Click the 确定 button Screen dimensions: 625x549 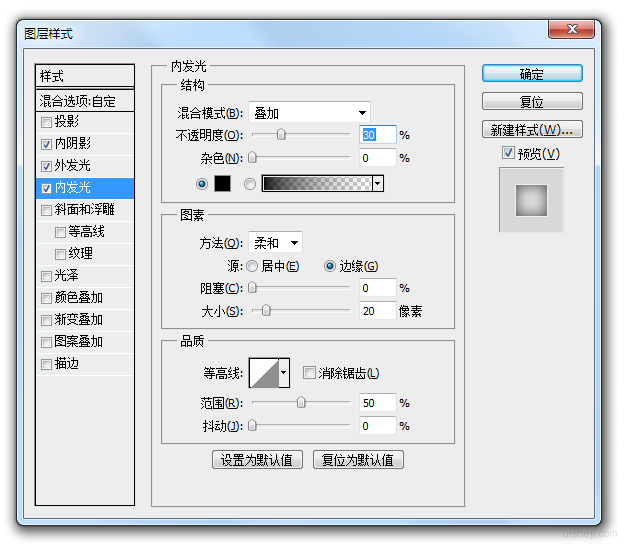point(532,74)
